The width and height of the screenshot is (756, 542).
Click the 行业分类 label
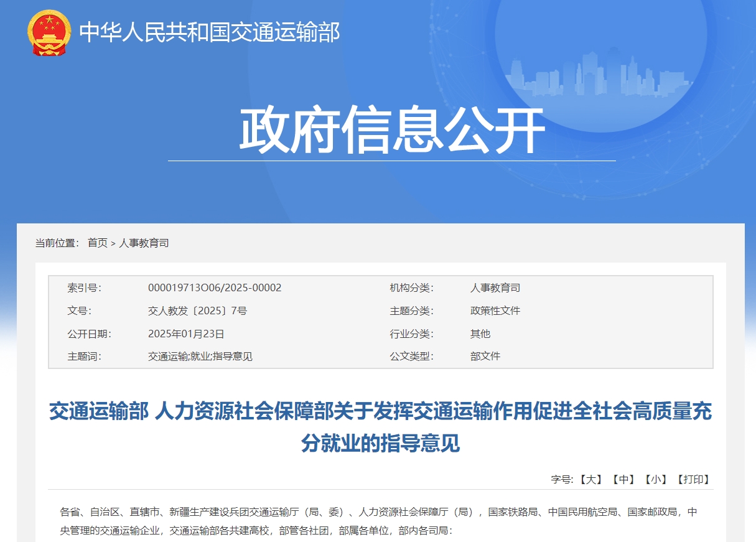coord(412,334)
